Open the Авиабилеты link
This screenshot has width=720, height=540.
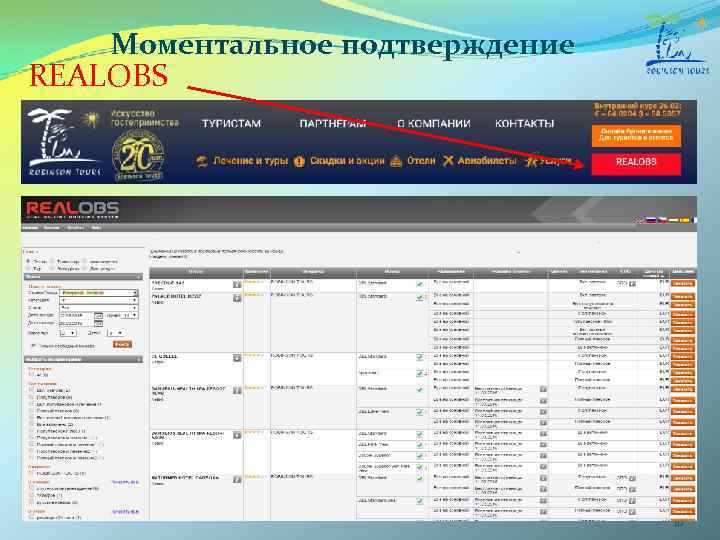[x=487, y=161]
